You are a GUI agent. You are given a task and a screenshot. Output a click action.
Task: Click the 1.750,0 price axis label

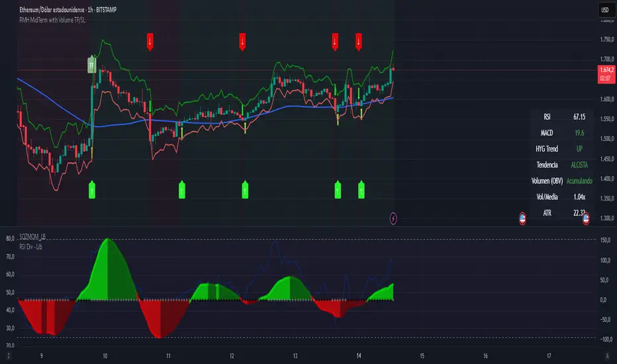tap(607, 39)
